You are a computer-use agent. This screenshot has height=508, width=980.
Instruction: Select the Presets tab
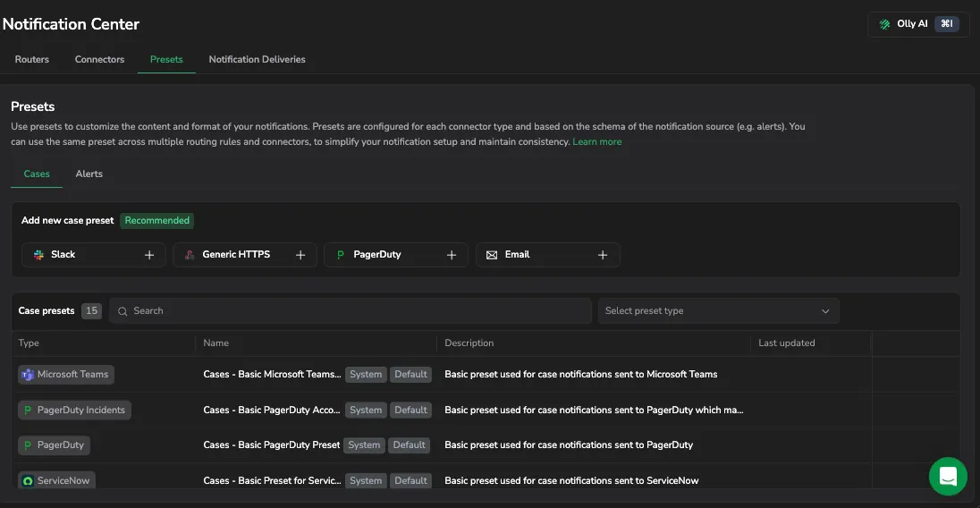point(166,59)
